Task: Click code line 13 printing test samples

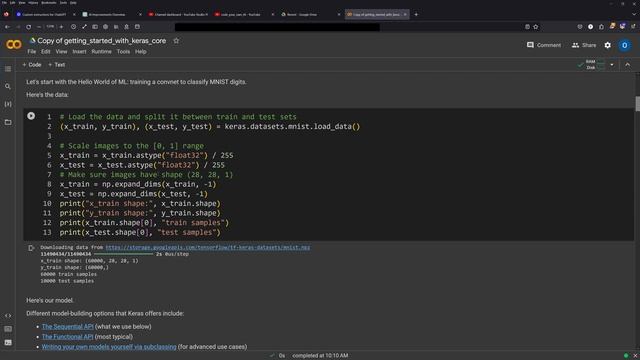Action: coord(140,232)
